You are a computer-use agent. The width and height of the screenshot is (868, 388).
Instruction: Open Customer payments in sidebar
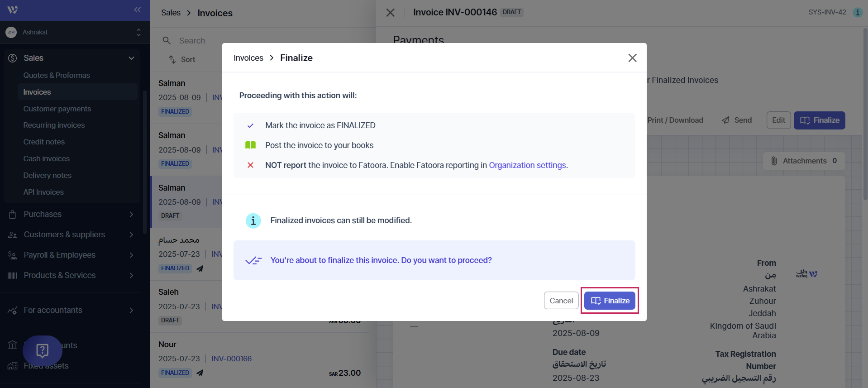point(57,109)
